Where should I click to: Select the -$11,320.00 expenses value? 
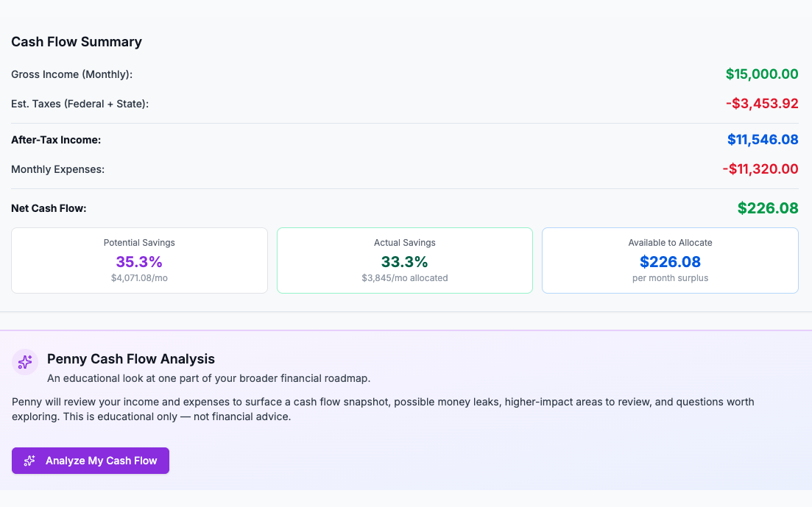point(760,169)
